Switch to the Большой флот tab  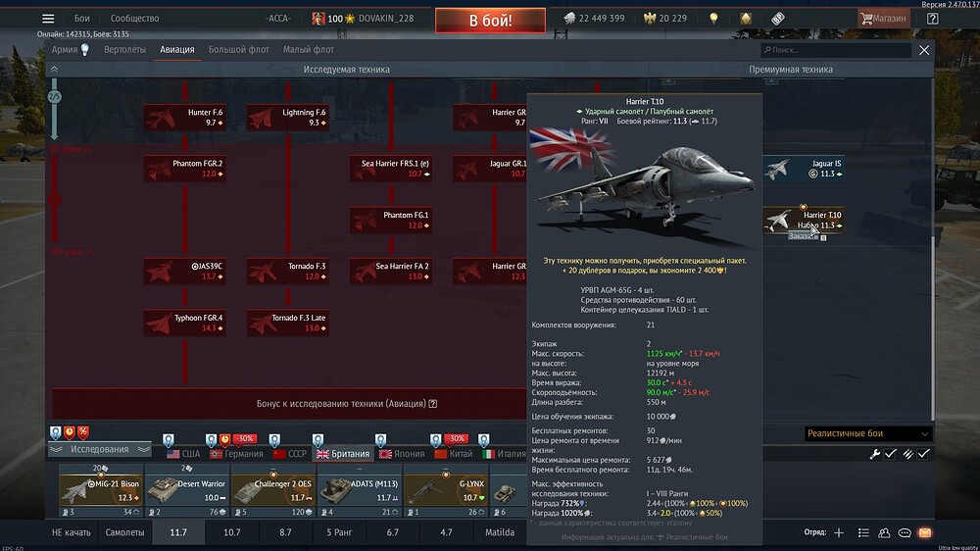(239, 50)
